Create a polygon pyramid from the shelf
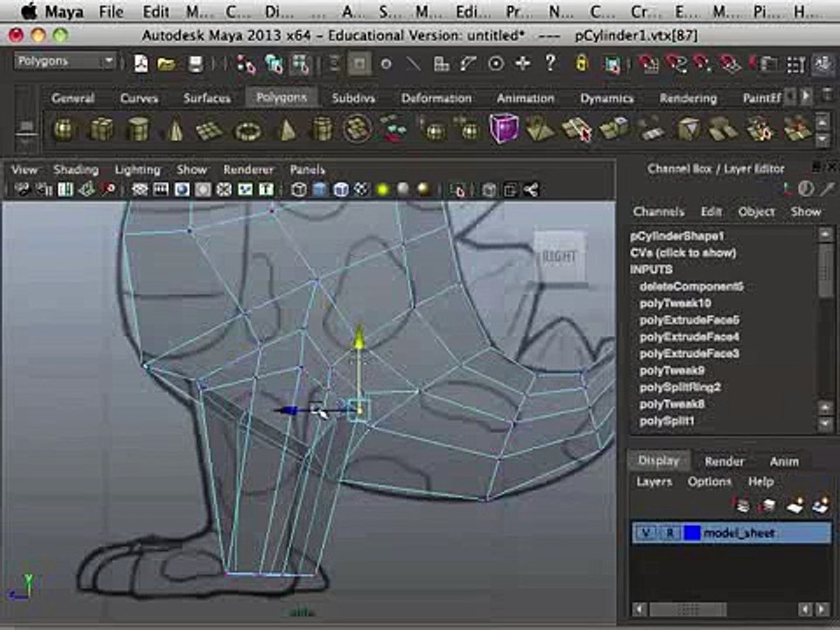The image size is (840, 630). (287, 130)
